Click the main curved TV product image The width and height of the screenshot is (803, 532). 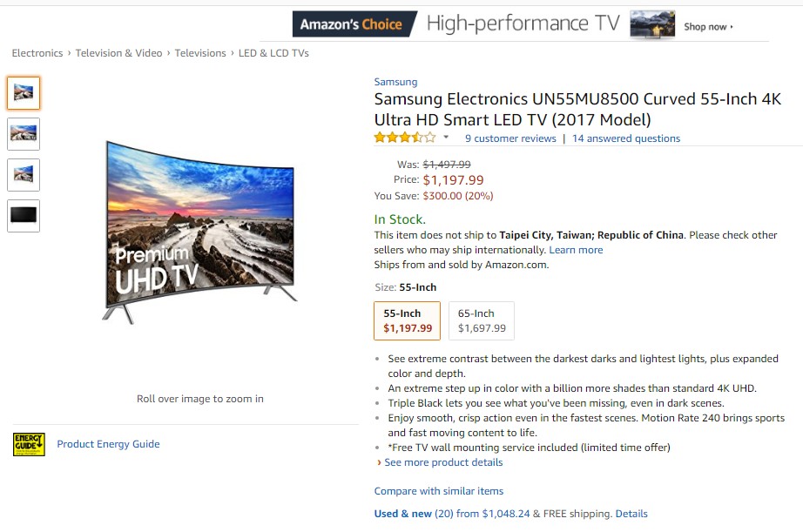pos(199,231)
